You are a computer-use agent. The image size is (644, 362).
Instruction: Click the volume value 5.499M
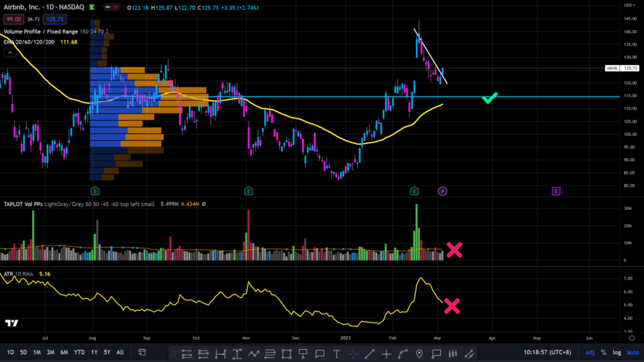click(169, 204)
